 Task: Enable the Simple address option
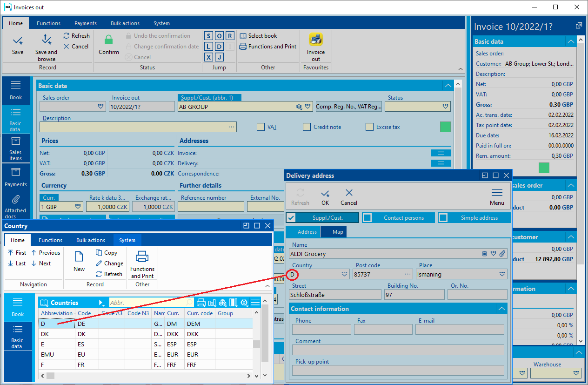pos(474,218)
